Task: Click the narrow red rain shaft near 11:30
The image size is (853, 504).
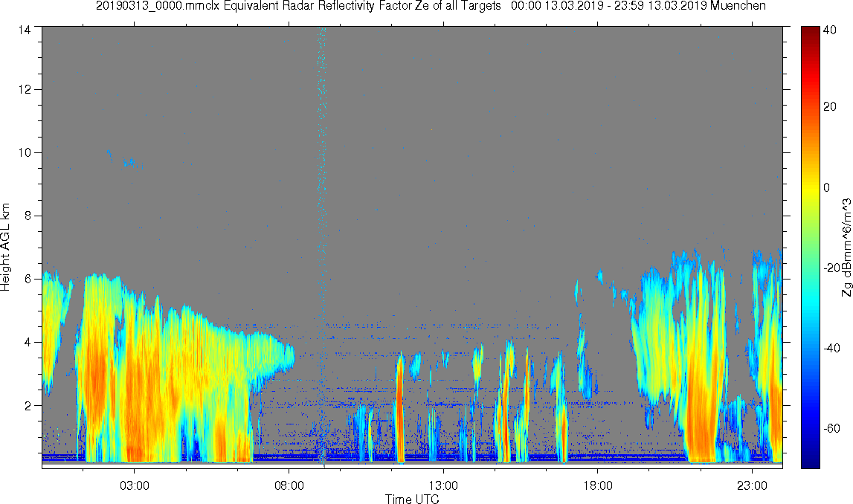Action: (400, 408)
